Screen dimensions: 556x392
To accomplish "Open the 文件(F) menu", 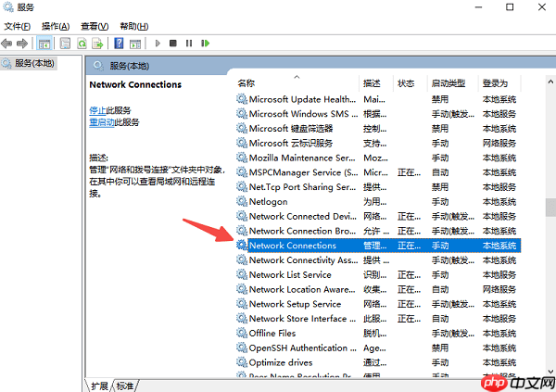I will (17, 26).
